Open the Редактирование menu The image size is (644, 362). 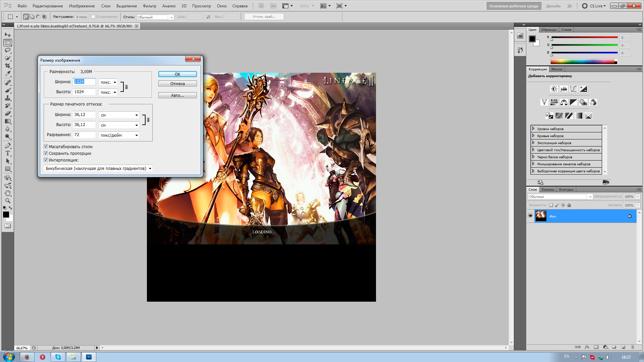[x=48, y=6]
